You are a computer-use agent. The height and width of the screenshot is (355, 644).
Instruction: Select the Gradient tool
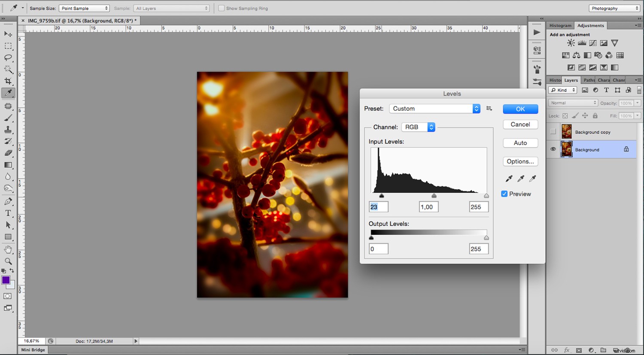pos(8,165)
